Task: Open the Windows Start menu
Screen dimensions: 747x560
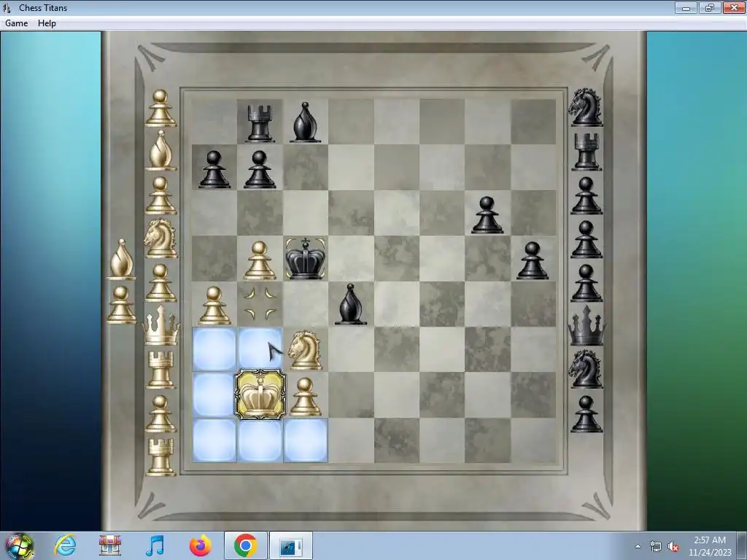Action: [x=19, y=545]
